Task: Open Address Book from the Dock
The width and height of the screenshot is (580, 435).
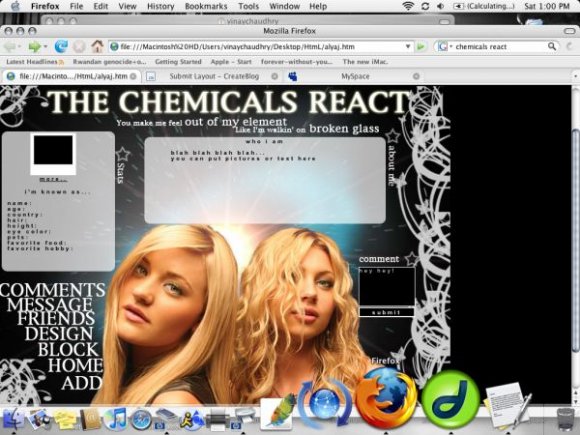Action: 90,419
